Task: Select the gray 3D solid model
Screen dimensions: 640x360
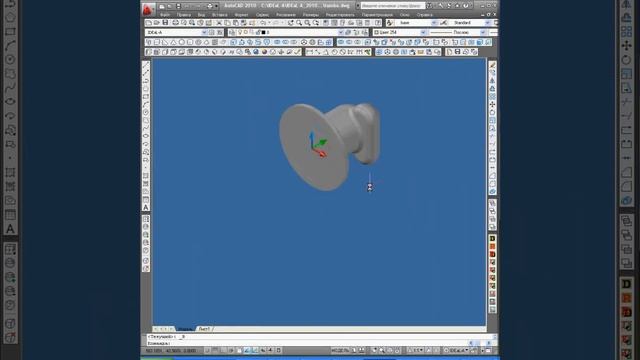Action: (329, 146)
